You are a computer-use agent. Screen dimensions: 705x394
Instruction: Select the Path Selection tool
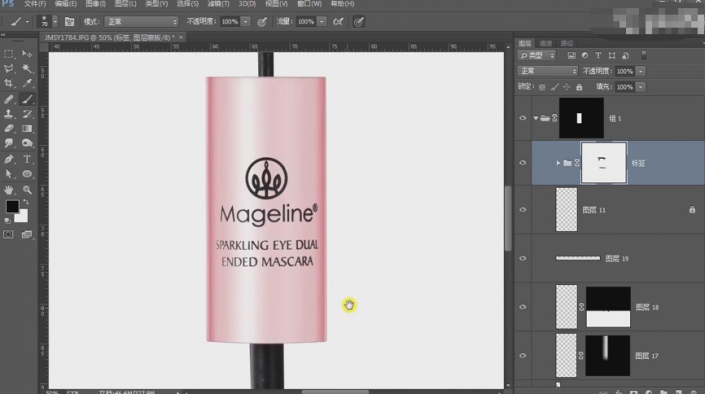pos(9,174)
